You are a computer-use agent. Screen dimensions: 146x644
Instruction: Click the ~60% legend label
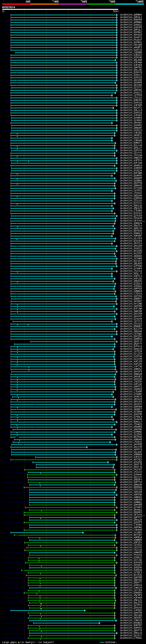point(83,2)
